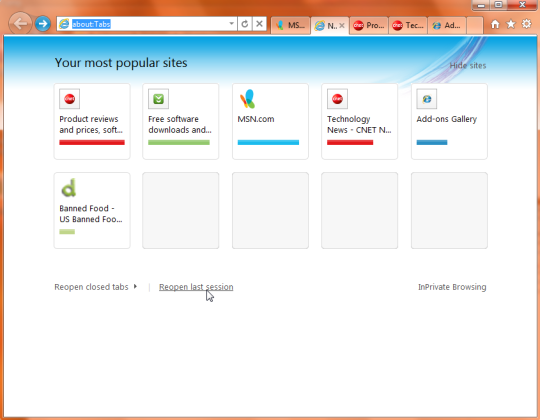
Task: Click the MSN butterfly icon tile
Action: click(x=247, y=99)
